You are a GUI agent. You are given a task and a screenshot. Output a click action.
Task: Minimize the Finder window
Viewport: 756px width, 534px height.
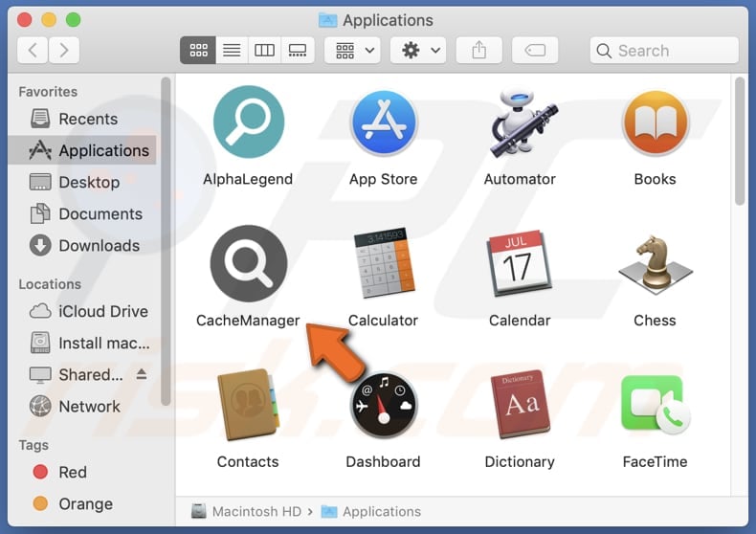(49, 20)
